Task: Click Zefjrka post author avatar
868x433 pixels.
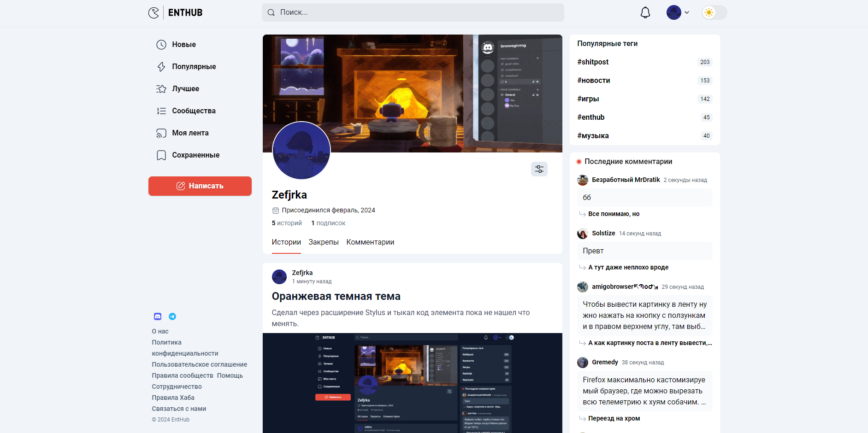Action: 279,277
